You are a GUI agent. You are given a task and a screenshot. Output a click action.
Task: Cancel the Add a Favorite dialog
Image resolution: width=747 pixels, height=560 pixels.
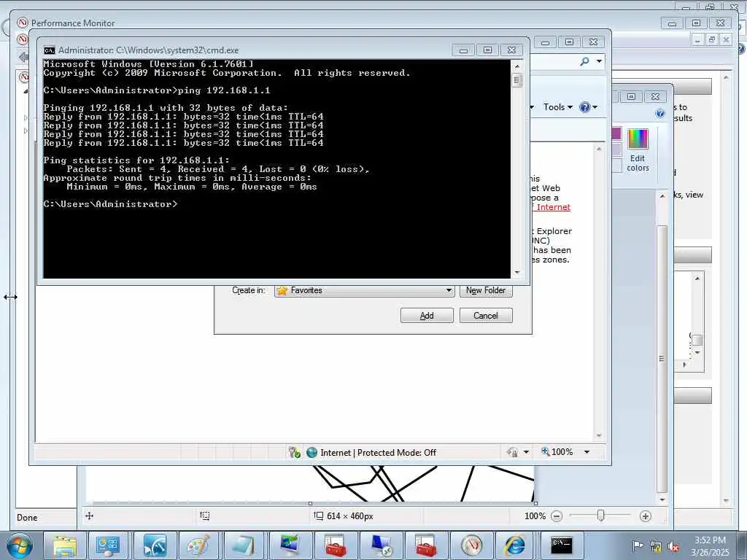pyautogui.click(x=486, y=315)
